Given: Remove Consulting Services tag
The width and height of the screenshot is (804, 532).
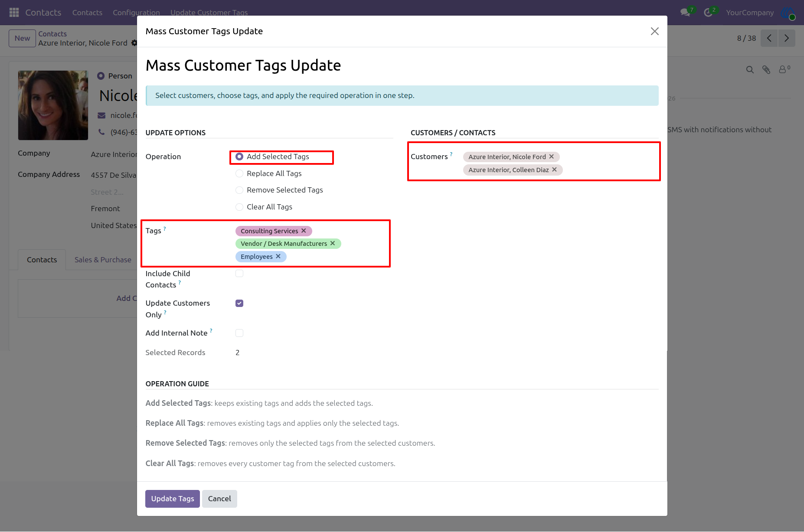Looking at the screenshot, I should point(304,231).
